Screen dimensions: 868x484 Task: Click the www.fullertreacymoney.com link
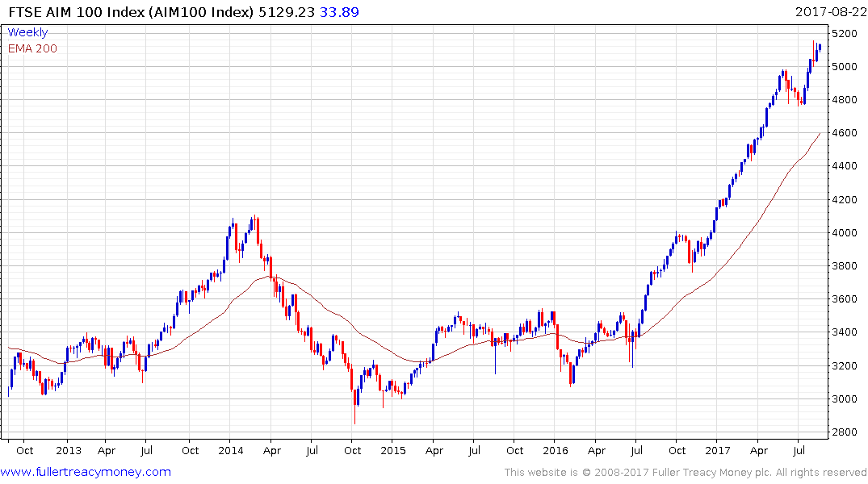86,472
